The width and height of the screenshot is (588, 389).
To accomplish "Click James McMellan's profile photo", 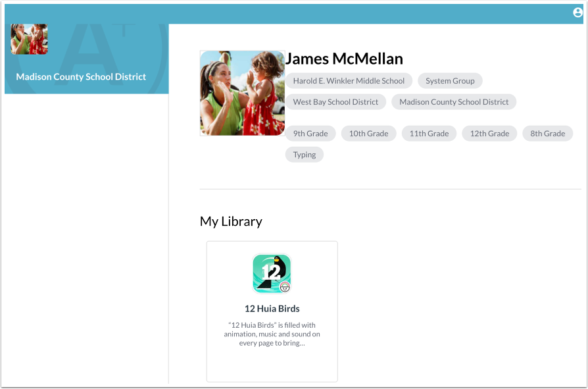I will point(242,93).
